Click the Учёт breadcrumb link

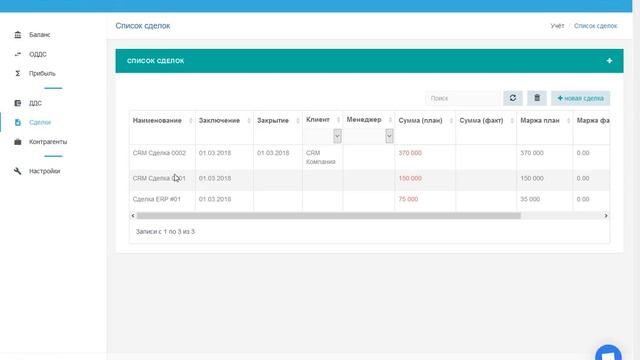click(x=557, y=26)
